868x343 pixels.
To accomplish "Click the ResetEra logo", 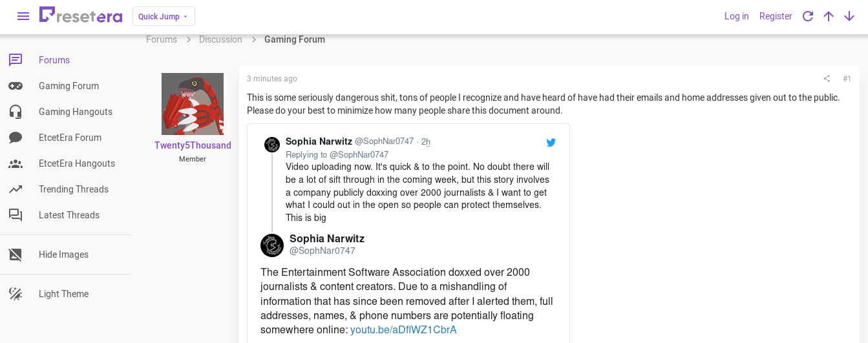I will [81, 16].
